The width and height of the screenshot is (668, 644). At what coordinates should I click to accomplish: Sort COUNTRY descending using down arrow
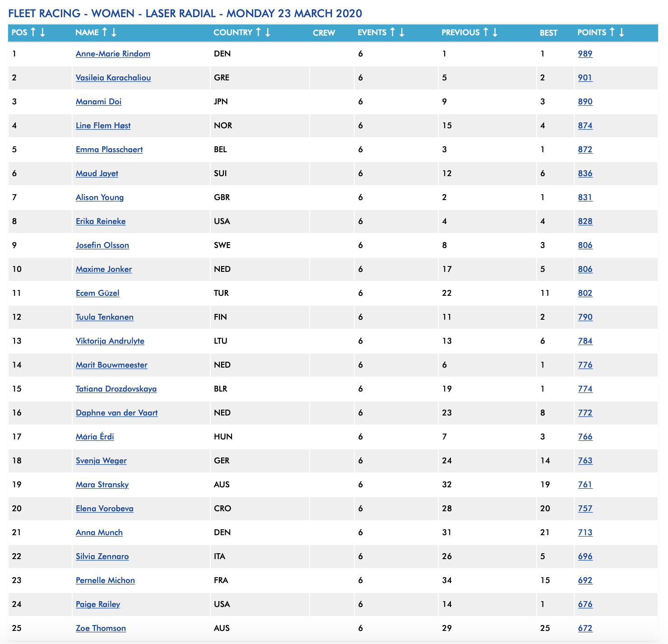268,32
